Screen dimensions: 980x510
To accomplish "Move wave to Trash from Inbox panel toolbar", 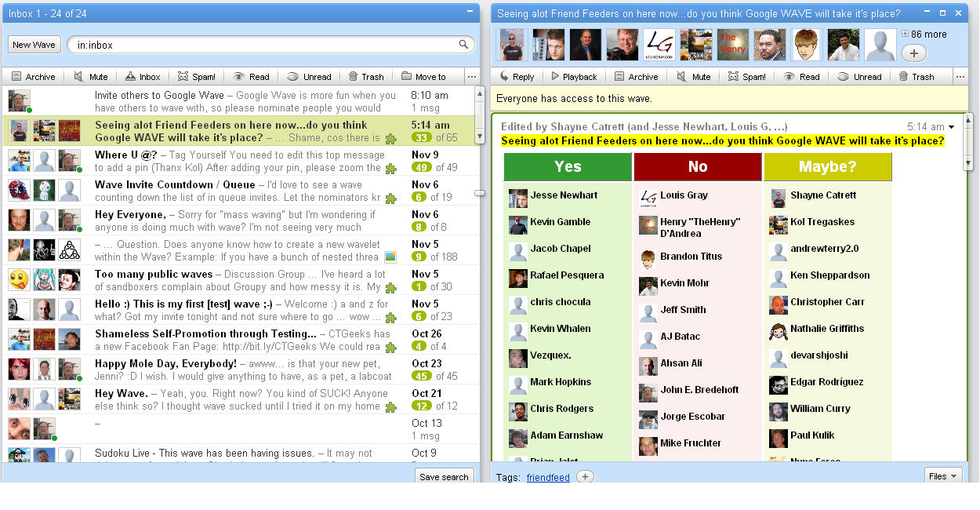I will (x=365, y=77).
